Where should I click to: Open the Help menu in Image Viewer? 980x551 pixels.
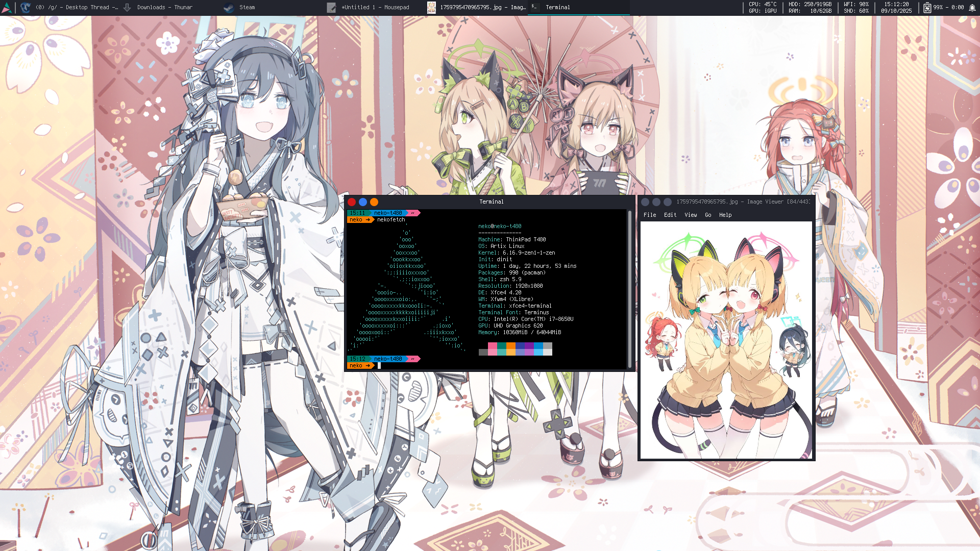click(x=725, y=215)
